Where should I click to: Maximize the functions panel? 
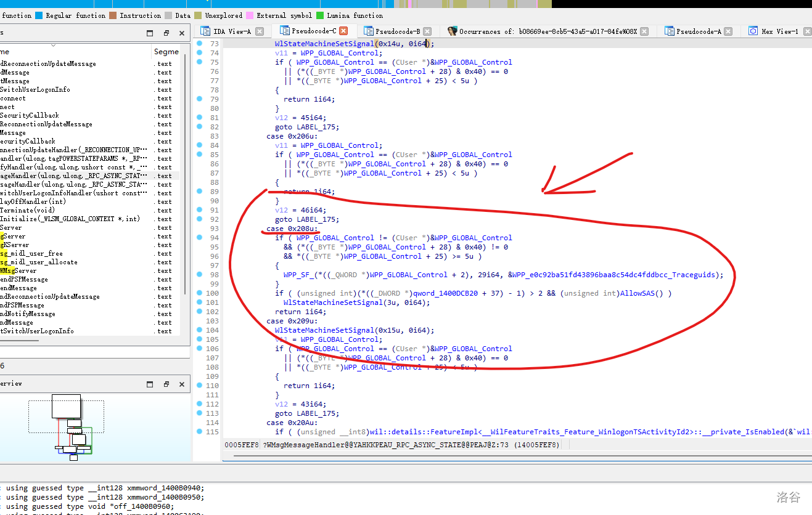pos(149,33)
